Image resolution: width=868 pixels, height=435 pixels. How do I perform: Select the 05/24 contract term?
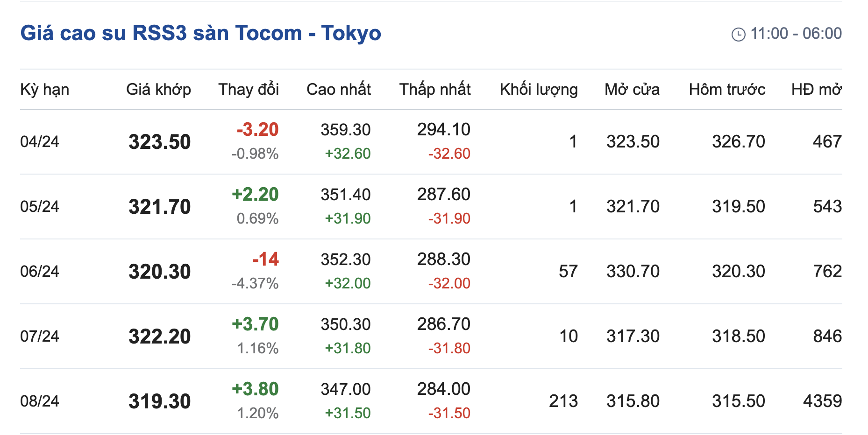(40, 206)
